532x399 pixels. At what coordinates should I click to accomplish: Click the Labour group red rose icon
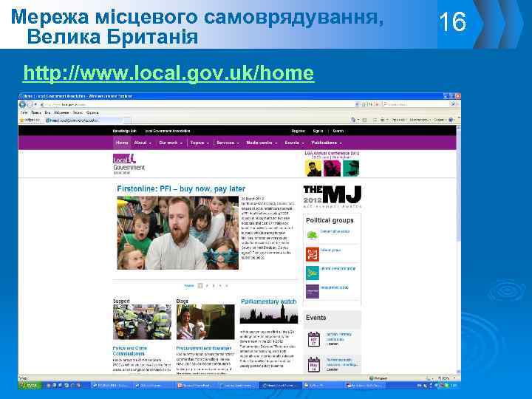312,254
